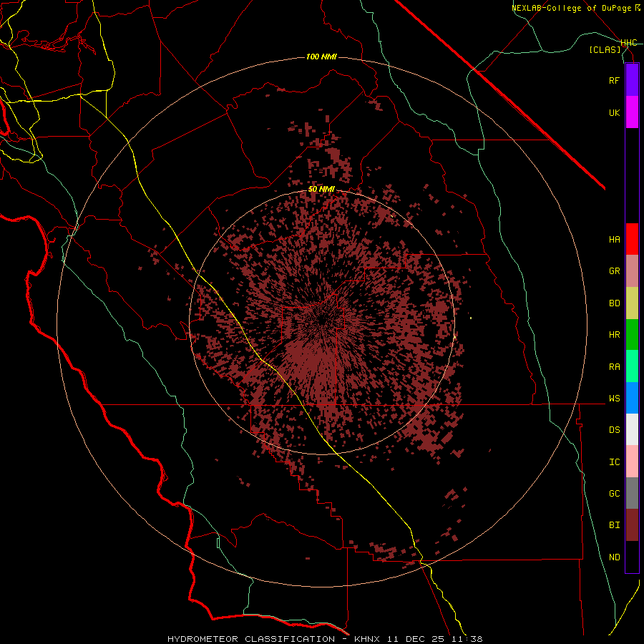Click the 100 NMI range ring label

coord(321,57)
